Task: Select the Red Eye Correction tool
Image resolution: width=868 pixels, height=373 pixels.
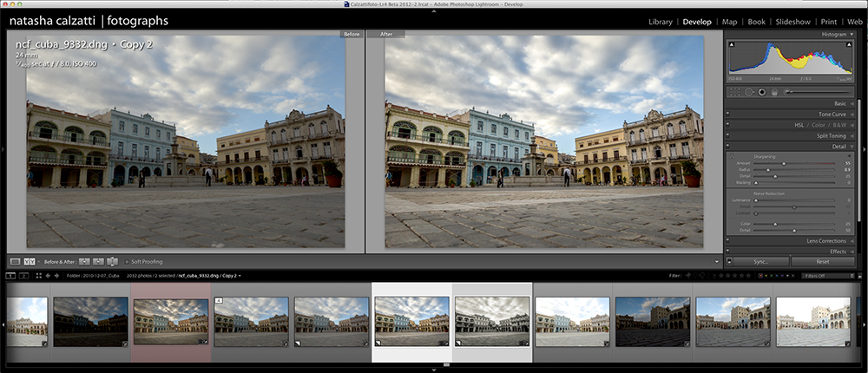Action: click(x=762, y=92)
